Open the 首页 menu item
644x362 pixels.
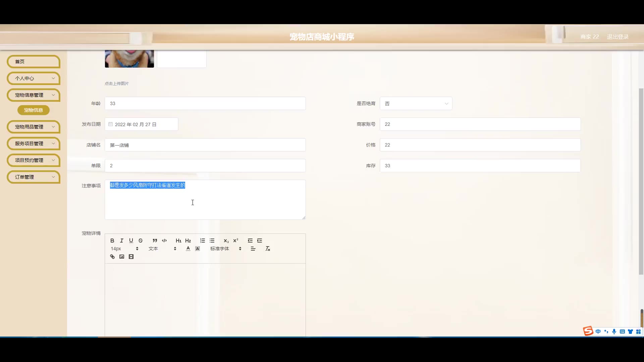pos(33,62)
